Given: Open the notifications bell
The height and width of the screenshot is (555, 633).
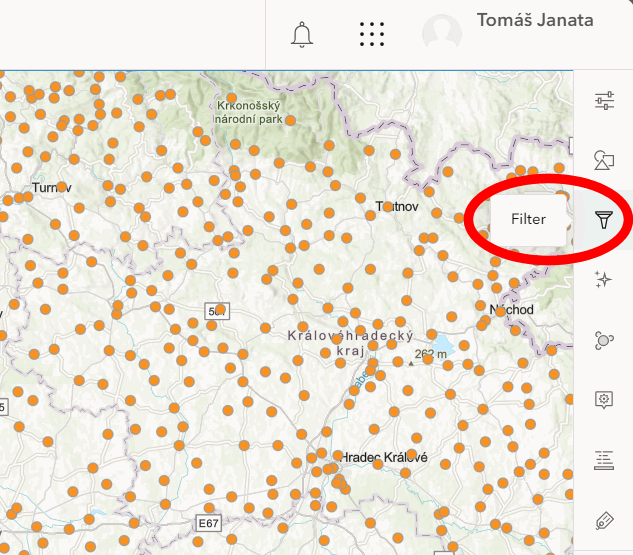Looking at the screenshot, I should tap(302, 34).
